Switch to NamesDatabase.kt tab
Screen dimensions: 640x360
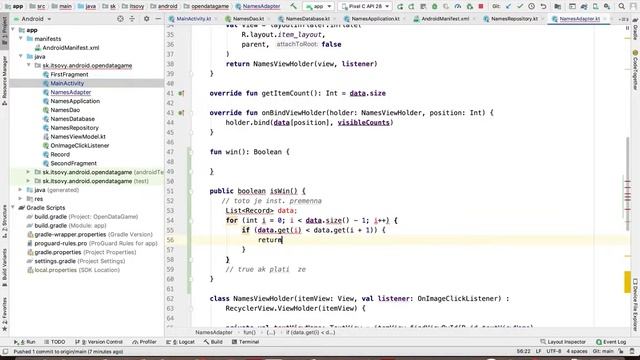pyautogui.click(x=307, y=19)
